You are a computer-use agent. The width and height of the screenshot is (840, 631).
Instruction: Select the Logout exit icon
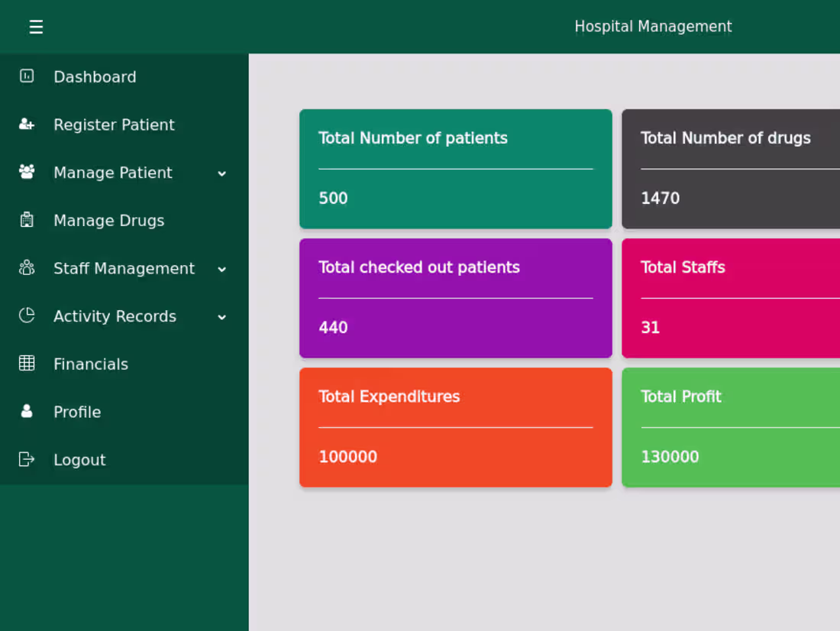click(x=26, y=459)
